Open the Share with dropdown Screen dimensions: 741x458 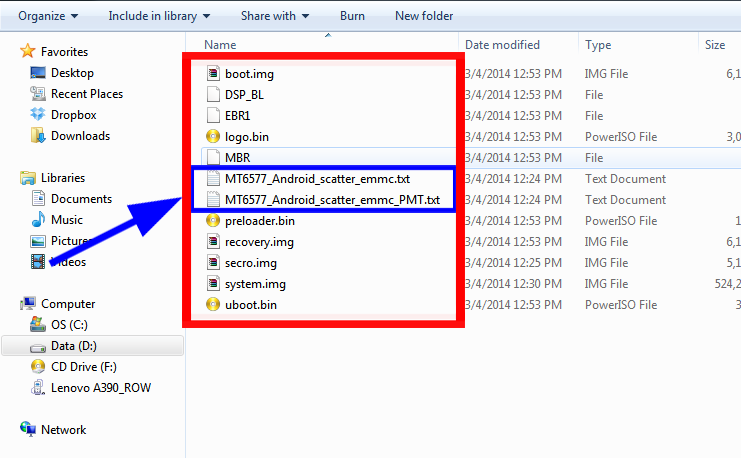(275, 16)
